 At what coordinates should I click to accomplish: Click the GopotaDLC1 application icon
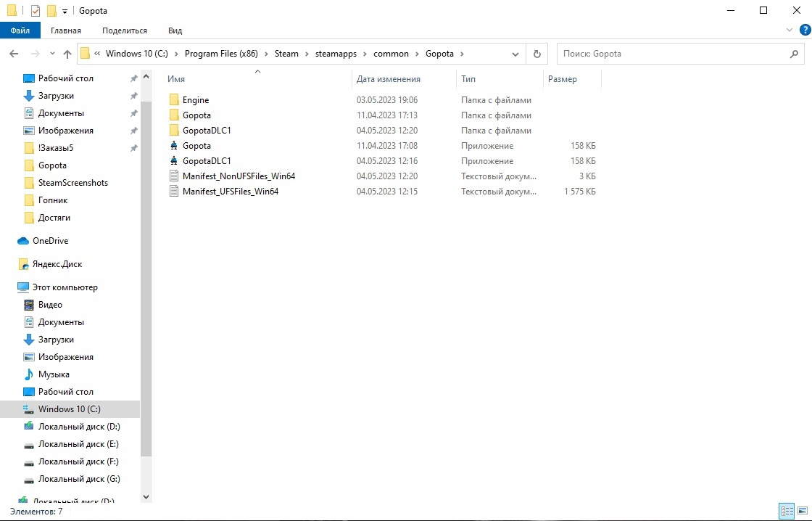pyautogui.click(x=174, y=161)
